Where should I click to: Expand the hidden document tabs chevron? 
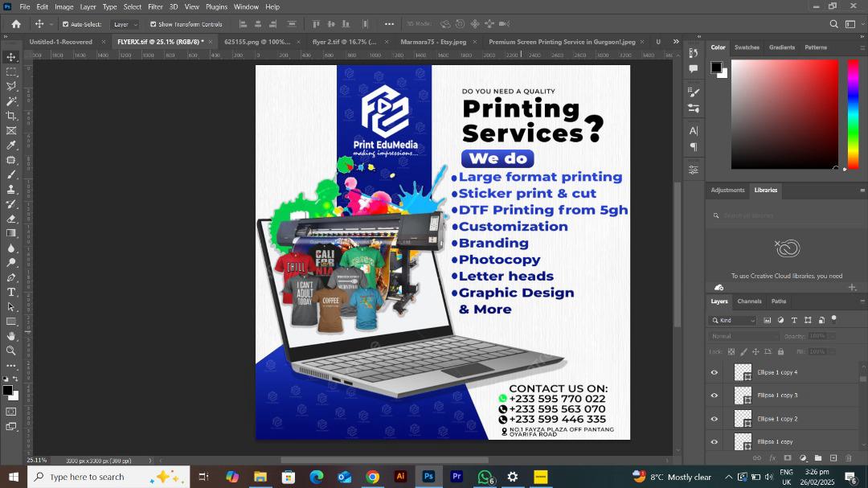point(676,42)
